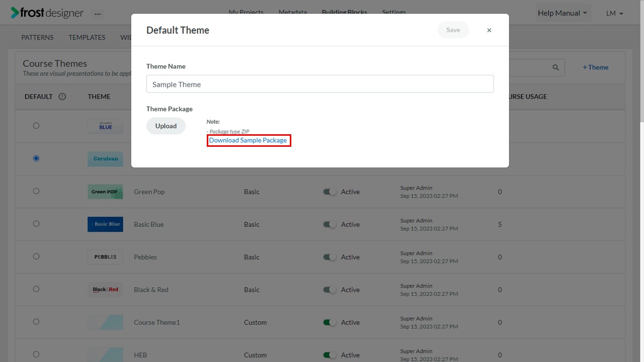This screenshot has width=644, height=362.
Task: Click the Green Pop theme name
Action: tap(149, 192)
